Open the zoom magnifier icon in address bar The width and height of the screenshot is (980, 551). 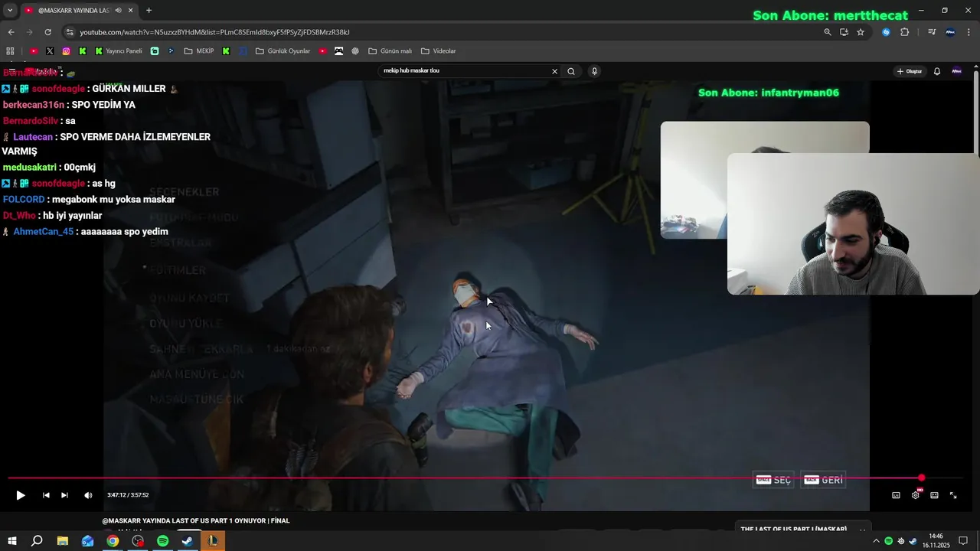[x=828, y=32]
